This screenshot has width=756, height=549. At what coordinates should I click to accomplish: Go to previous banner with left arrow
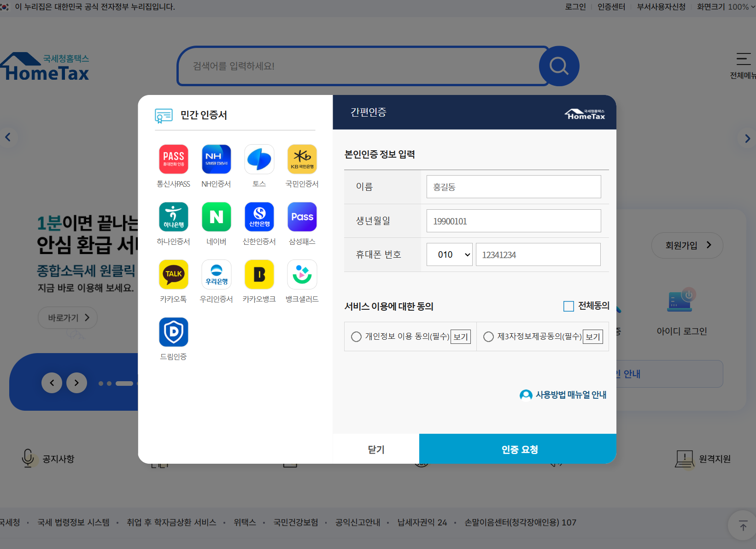click(x=8, y=137)
